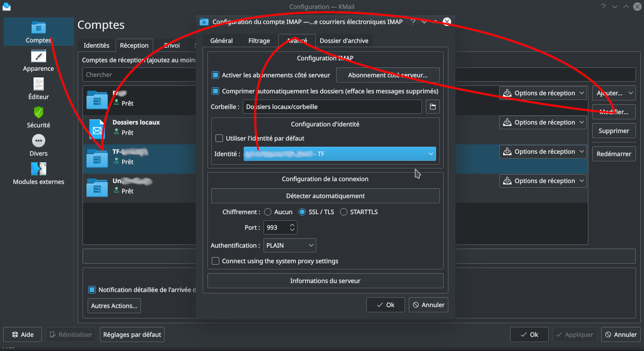Click Ok in main Configuration window
The image size is (644, 351).
[529, 334]
